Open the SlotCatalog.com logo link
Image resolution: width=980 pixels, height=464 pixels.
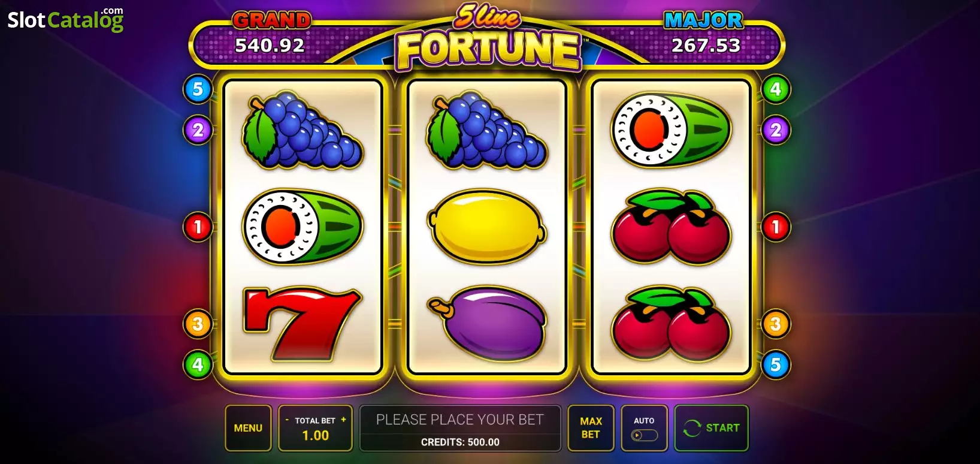click(x=65, y=19)
